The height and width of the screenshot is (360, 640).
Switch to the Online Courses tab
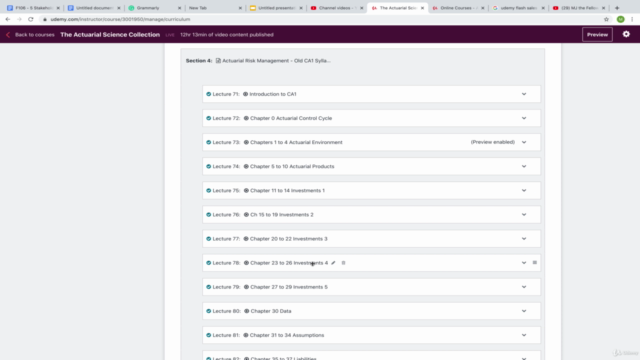[x=457, y=8]
